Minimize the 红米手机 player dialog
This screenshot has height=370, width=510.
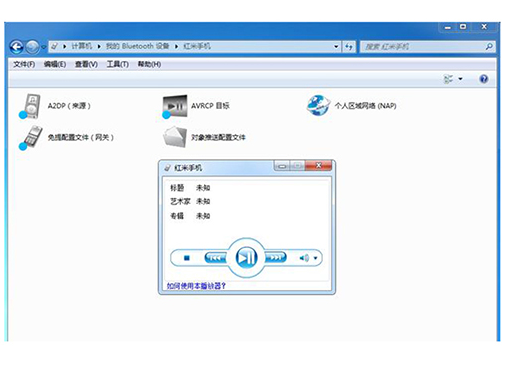(x=282, y=166)
